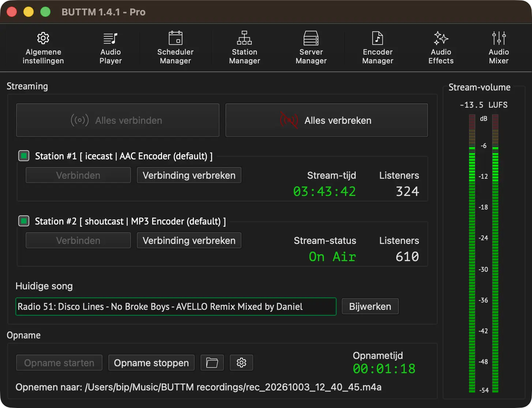Open Station Manager network icon
Viewport: 532px width, 408px height.
244,38
